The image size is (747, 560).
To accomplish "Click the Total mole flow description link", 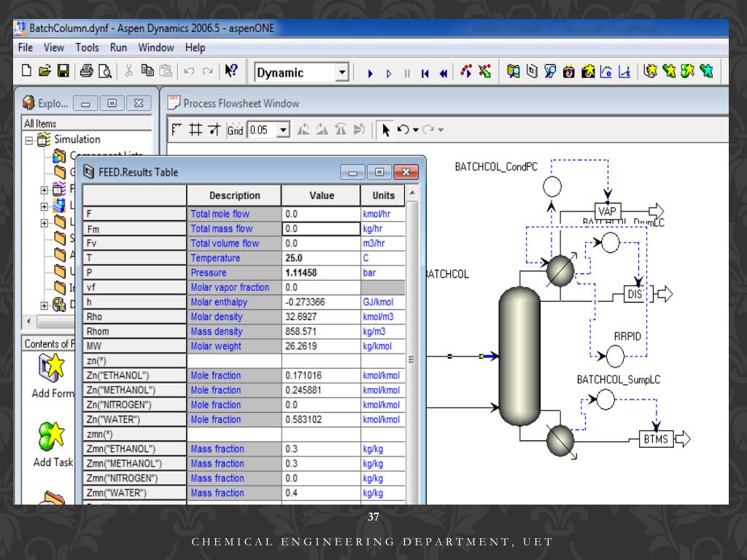I will tap(220, 214).
